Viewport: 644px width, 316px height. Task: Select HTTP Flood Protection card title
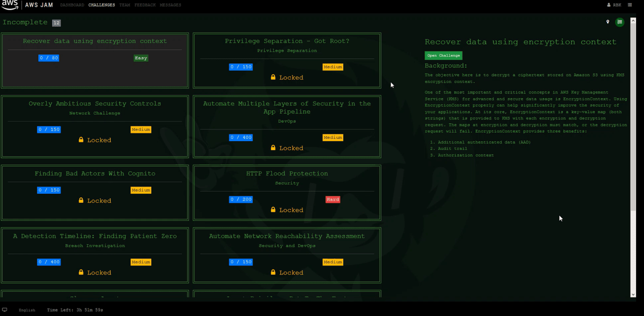[287, 174]
